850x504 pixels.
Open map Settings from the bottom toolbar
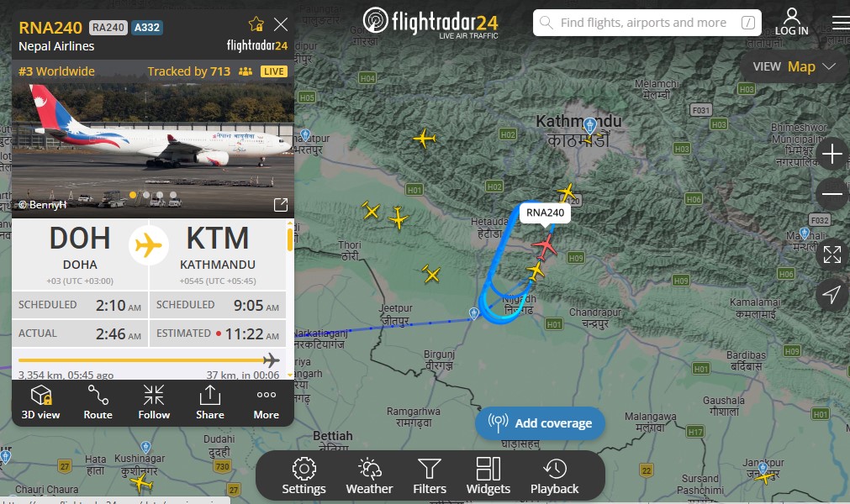(x=304, y=475)
